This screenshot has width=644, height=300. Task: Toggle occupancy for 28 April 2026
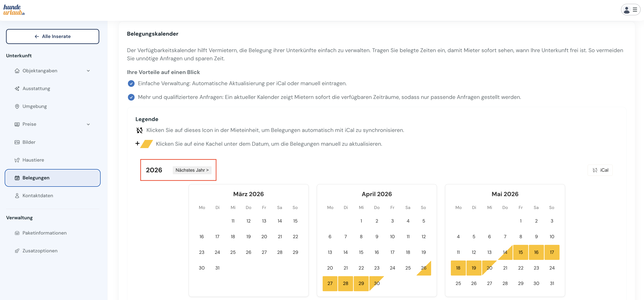pos(345,283)
